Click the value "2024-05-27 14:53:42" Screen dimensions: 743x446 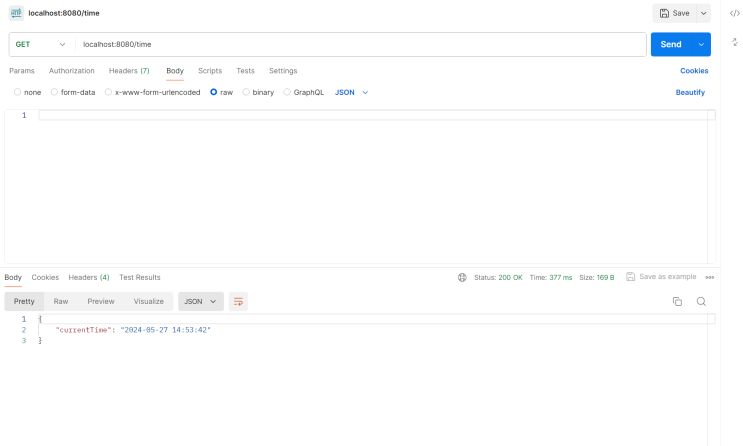[165, 330]
